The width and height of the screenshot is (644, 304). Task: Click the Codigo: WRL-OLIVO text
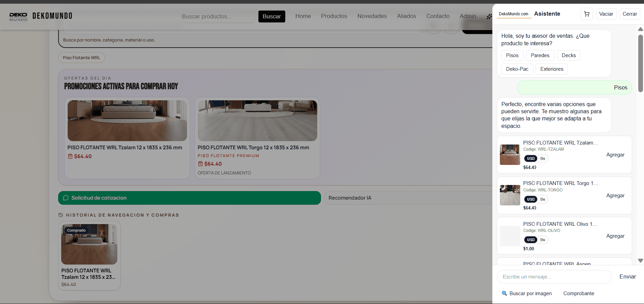542,231
